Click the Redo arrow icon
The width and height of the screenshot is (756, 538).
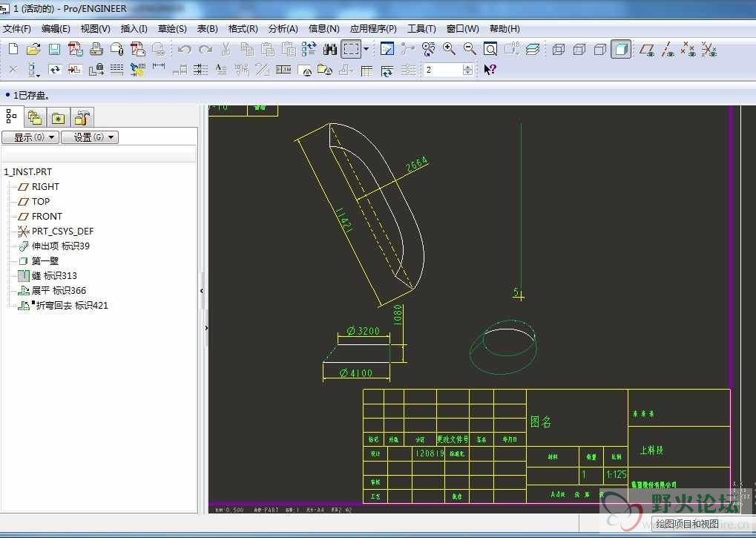(206, 49)
